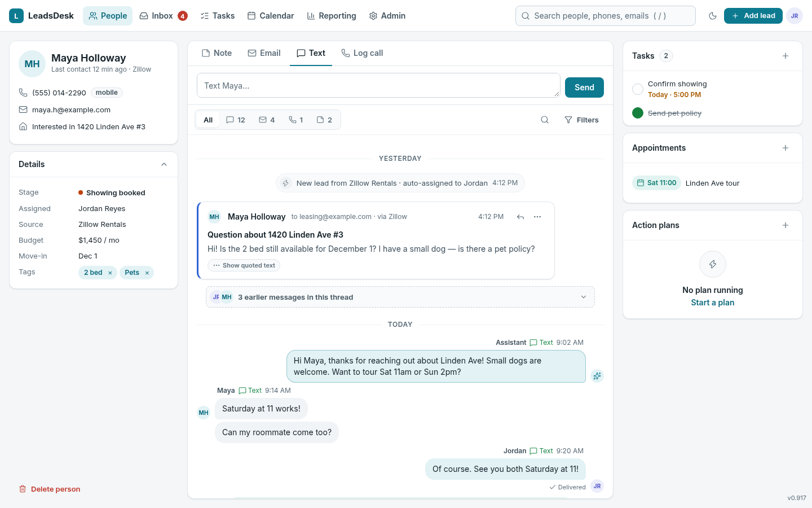Screen dimensions: 812x508
Task: Add an action plan with plus icon
Action: [785, 225]
